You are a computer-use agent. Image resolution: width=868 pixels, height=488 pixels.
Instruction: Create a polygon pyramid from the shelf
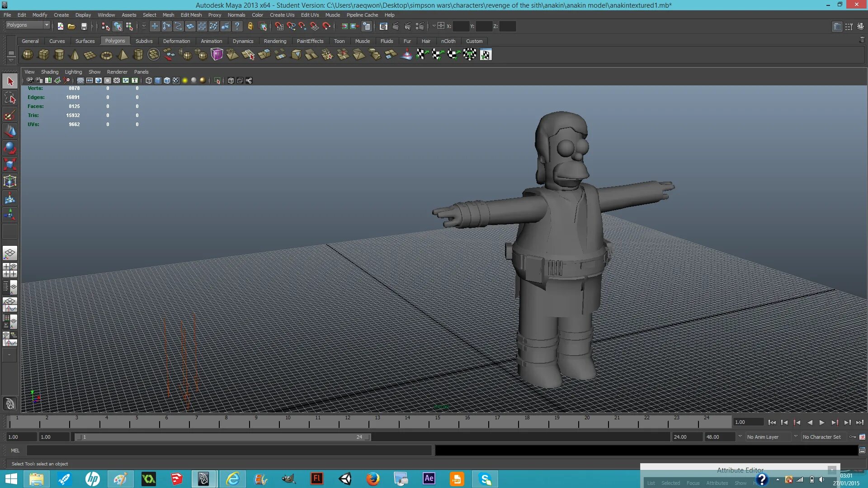point(122,55)
